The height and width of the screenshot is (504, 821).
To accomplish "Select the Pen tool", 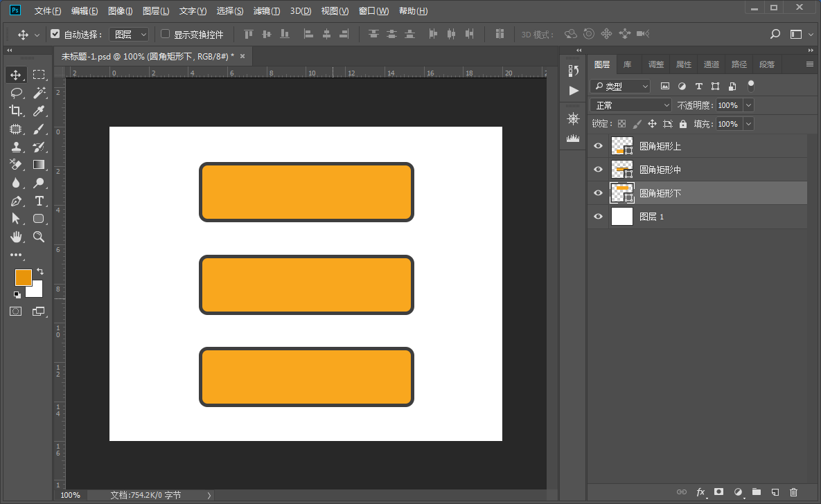I will 16,201.
